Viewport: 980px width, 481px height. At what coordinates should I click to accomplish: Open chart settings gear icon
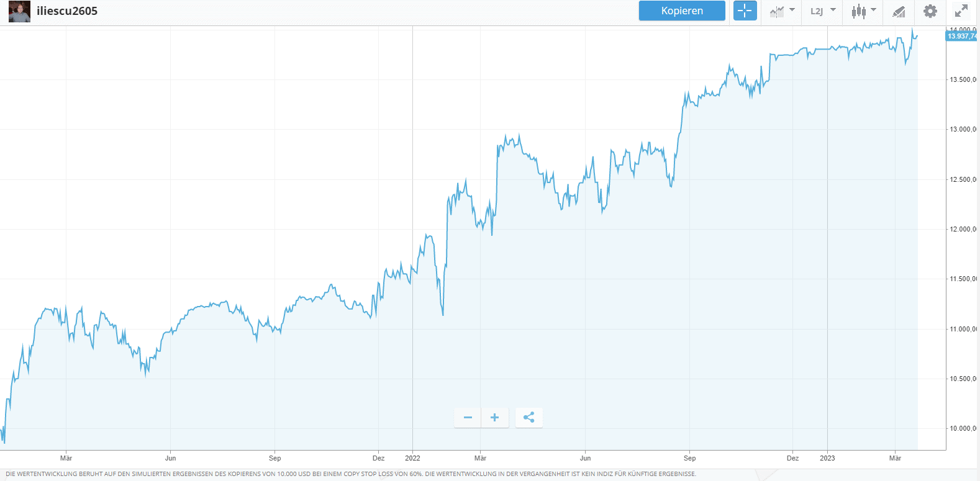[930, 11]
